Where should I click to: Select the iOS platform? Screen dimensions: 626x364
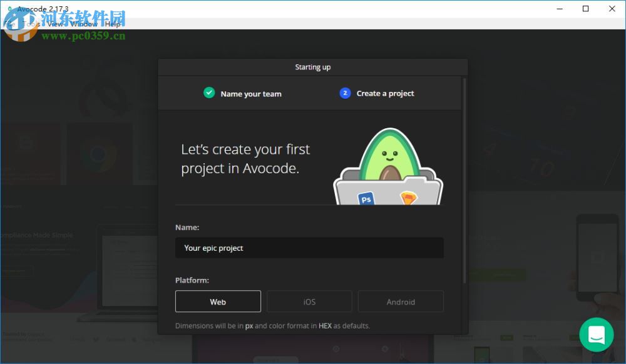(x=309, y=301)
